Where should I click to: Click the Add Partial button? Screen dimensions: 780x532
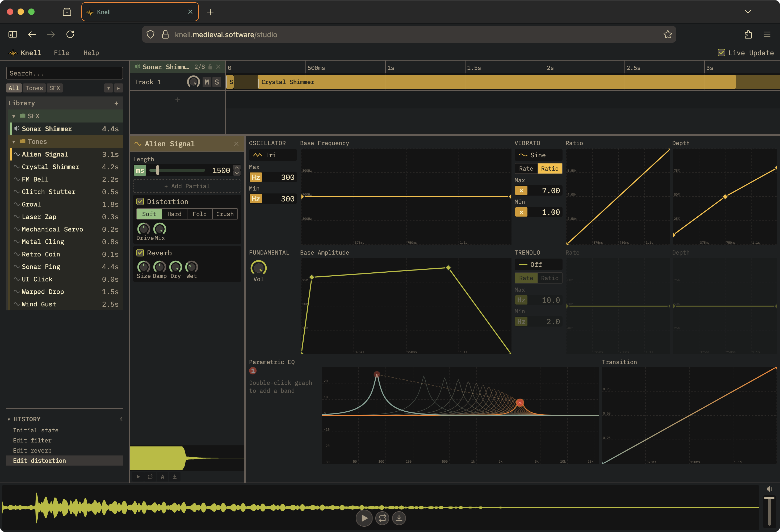click(187, 186)
